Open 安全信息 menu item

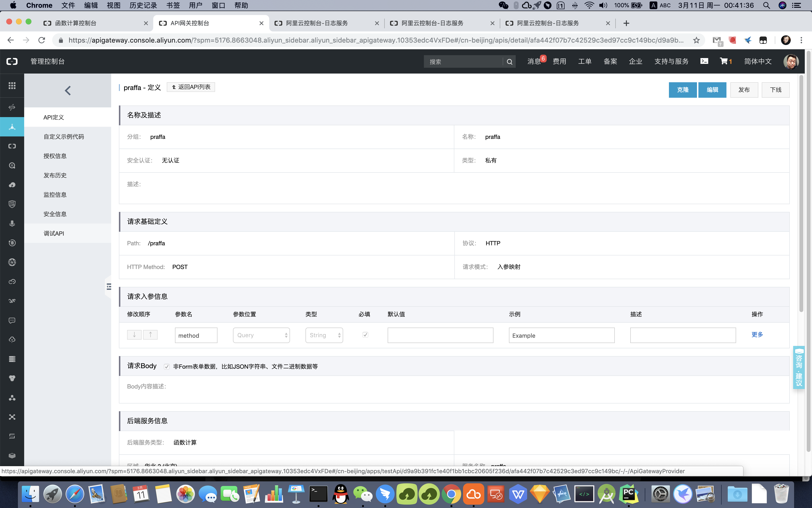coord(68,214)
